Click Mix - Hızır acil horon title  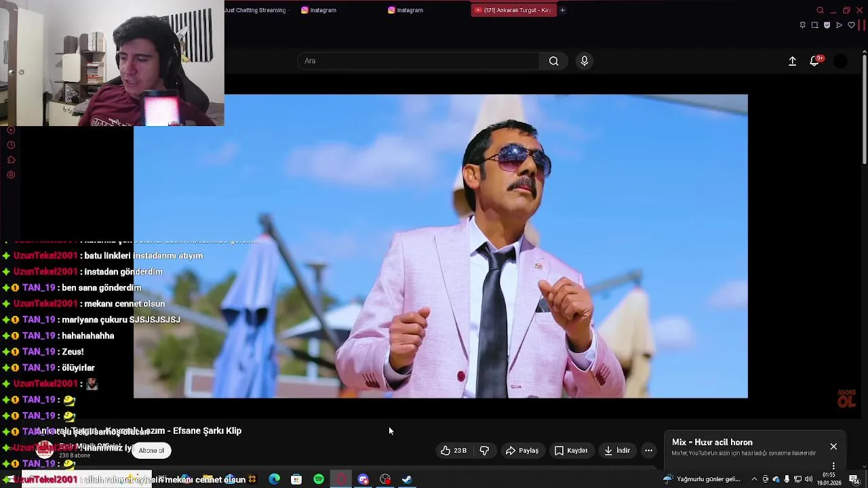pos(712,443)
